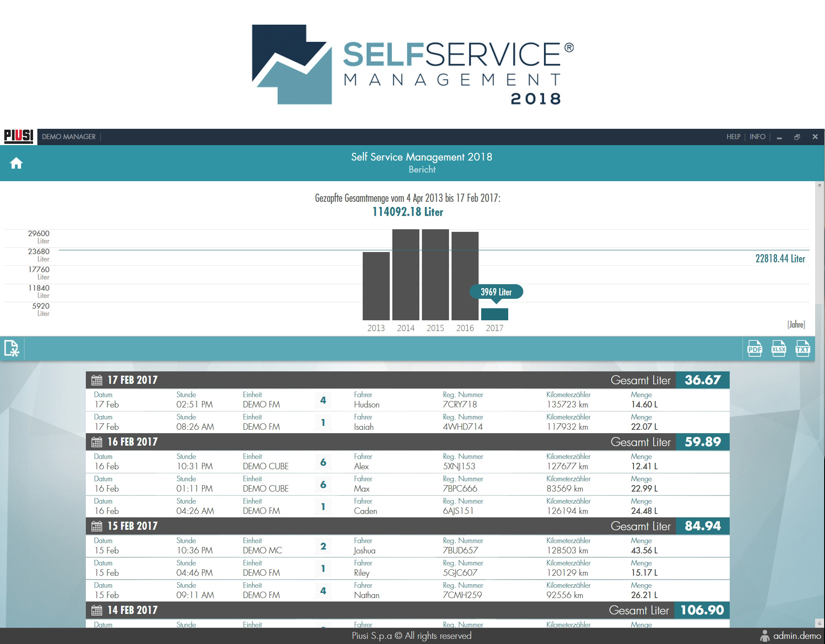The width and height of the screenshot is (825, 644).
Task: Click the 2017 year axis label
Action: tap(494, 328)
